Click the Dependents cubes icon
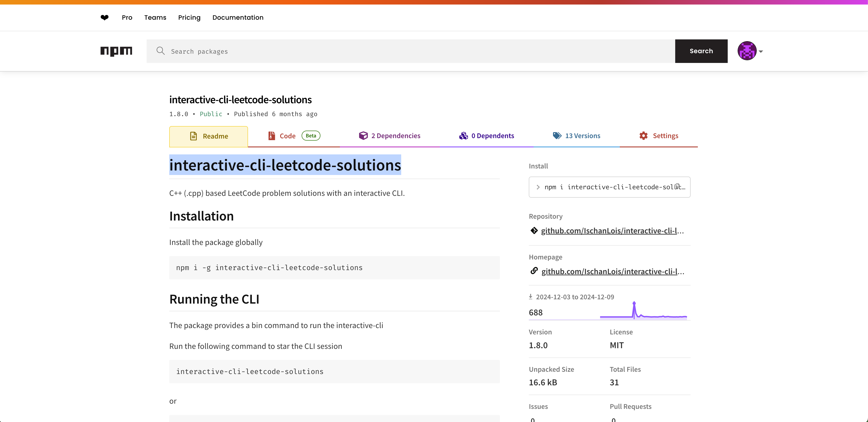The width and height of the screenshot is (868, 422). coord(463,136)
